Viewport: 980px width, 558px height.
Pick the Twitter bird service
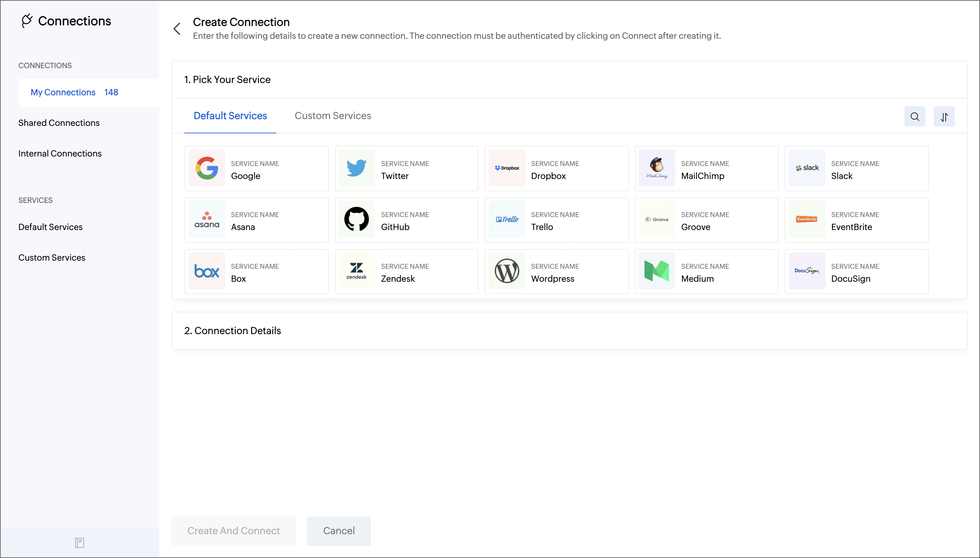pos(356,168)
